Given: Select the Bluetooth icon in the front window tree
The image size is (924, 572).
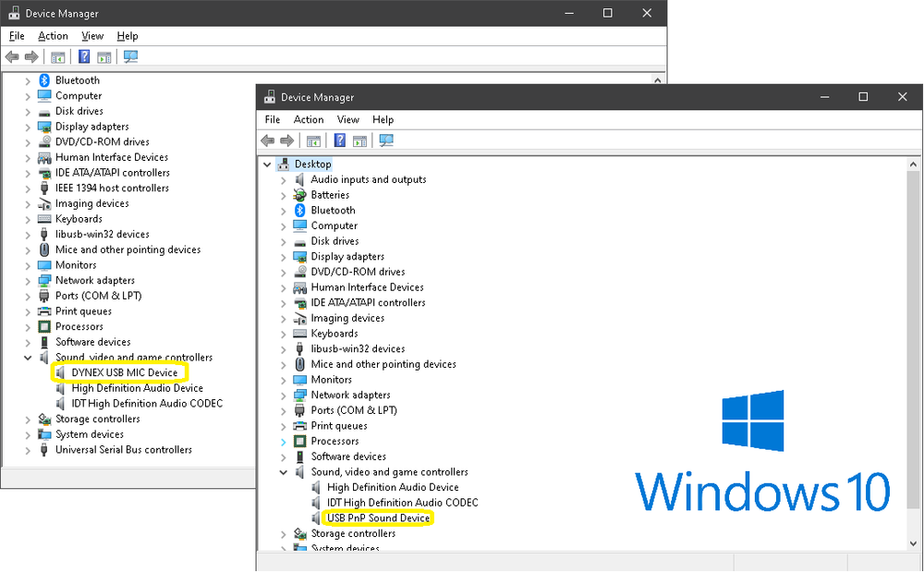Looking at the screenshot, I should 299,211.
